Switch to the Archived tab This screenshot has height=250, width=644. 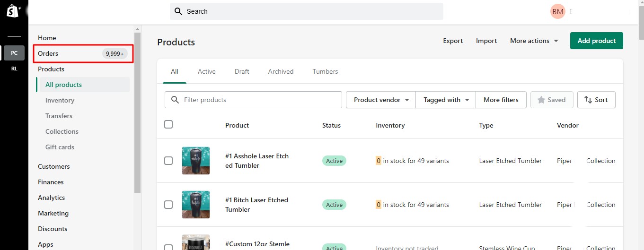tap(281, 71)
